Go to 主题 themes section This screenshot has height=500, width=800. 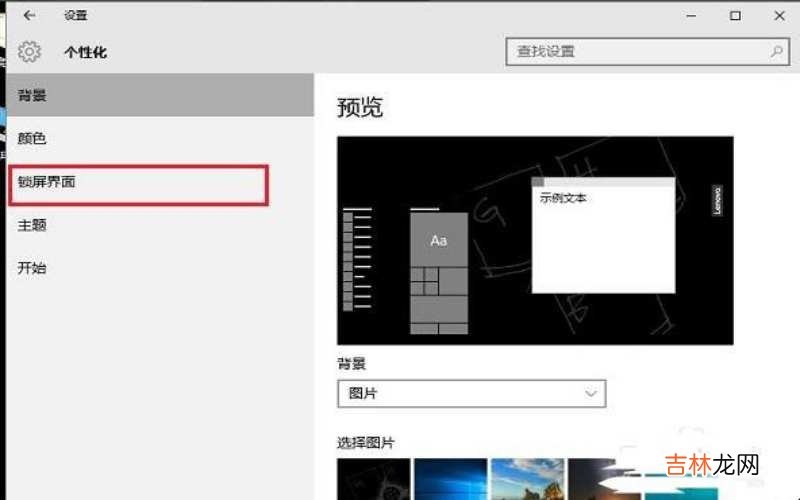[32, 226]
